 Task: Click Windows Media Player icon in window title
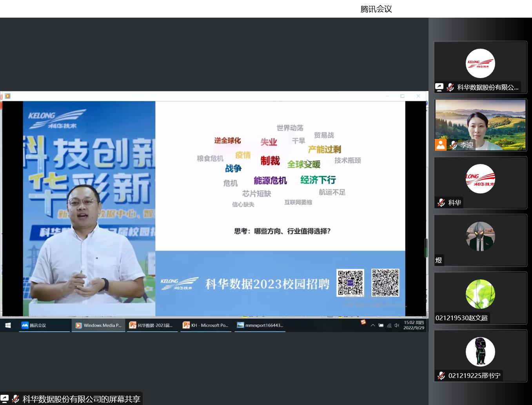7,96
